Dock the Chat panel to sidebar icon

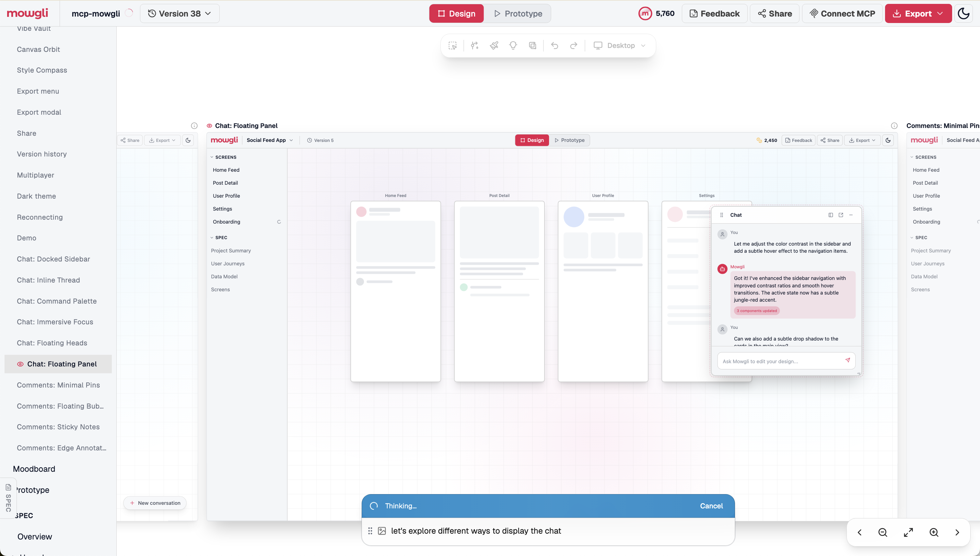(x=831, y=215)
